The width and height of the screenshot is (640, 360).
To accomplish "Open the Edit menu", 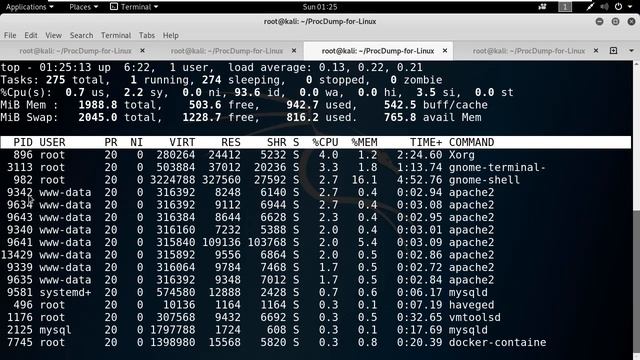I will (x=31, y=36).
